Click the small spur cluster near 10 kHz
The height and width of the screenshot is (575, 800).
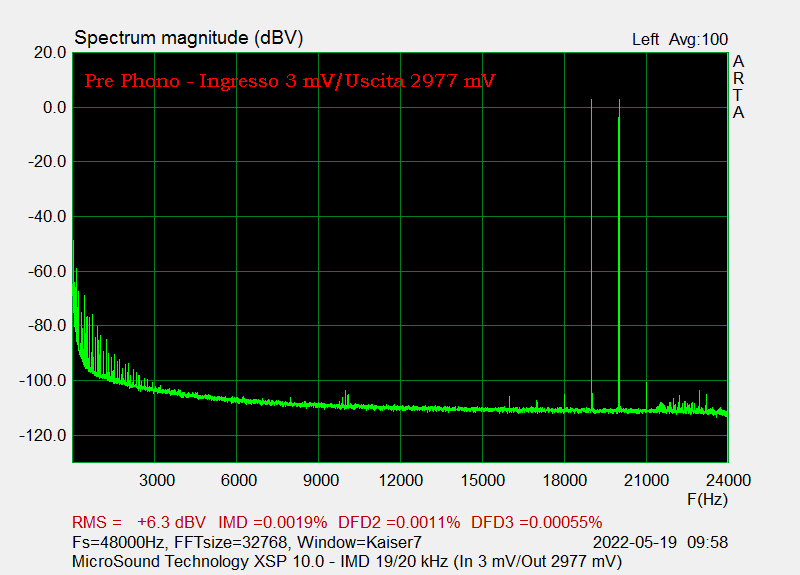point(345,401)
